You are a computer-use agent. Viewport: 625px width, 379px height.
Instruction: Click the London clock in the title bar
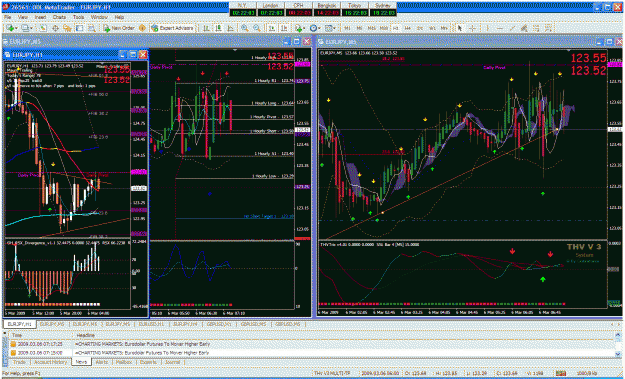click(x=271, y=9)
